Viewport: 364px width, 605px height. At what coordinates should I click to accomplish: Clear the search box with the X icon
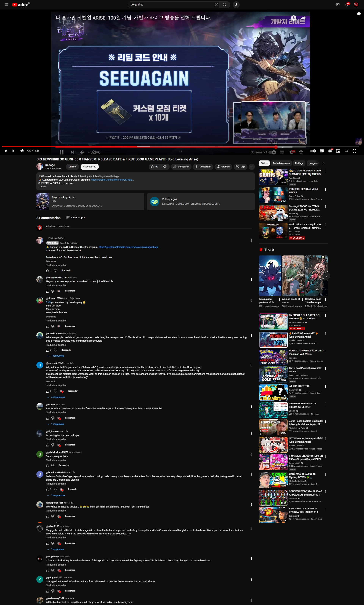click(x=216, y=5)
